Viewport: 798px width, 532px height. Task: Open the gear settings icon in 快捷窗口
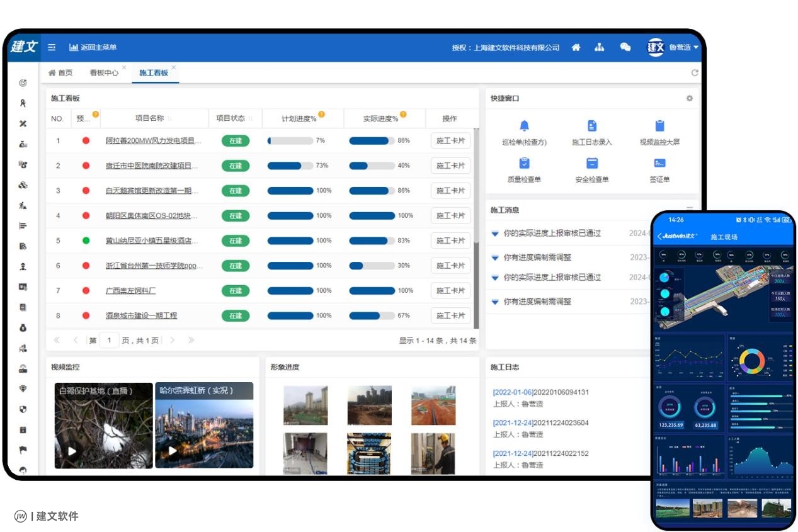(690, 98)
